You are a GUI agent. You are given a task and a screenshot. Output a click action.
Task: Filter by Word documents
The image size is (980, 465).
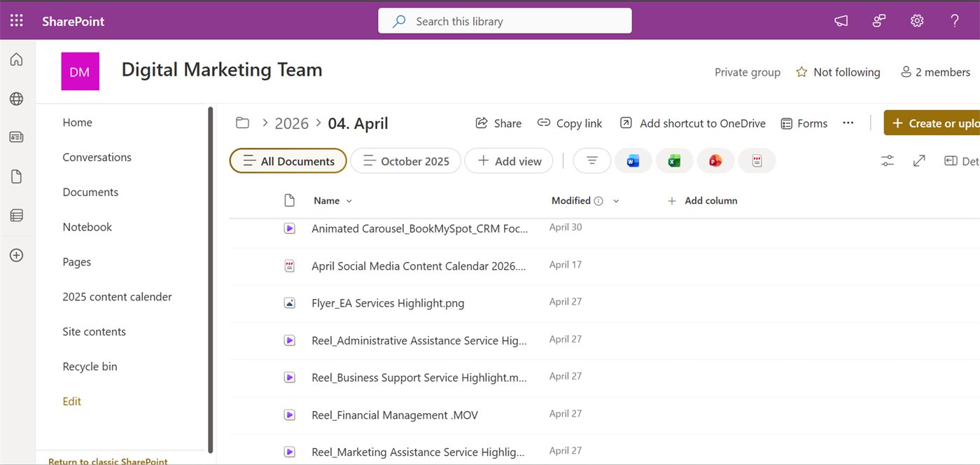[633, 161]
